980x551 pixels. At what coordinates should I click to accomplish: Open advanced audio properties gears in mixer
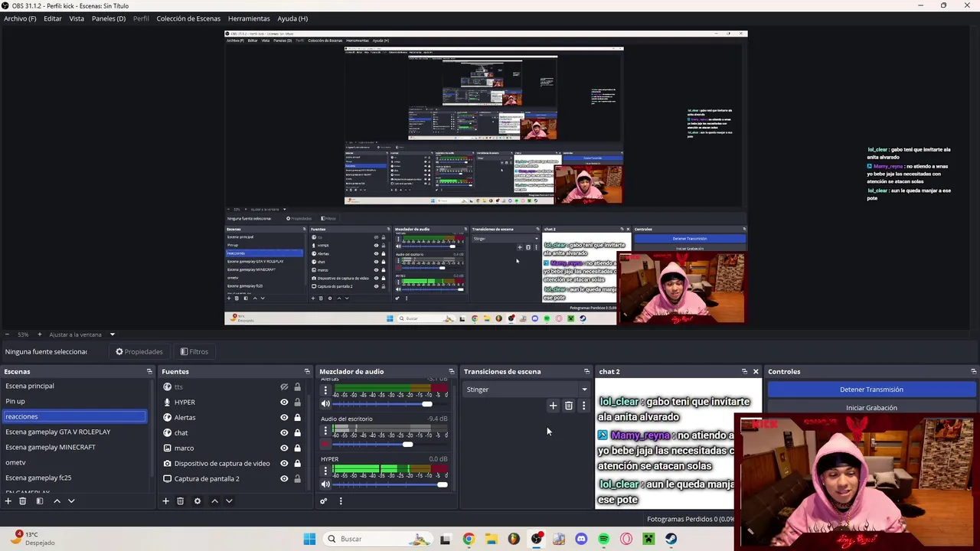pos(323,500)
